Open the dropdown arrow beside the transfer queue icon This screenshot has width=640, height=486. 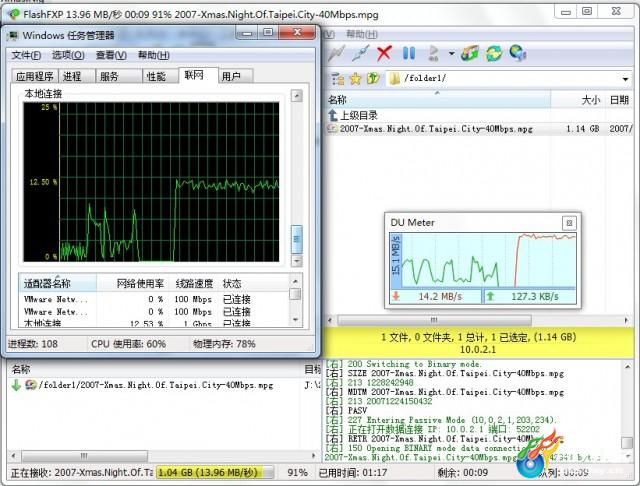point(451,53)
